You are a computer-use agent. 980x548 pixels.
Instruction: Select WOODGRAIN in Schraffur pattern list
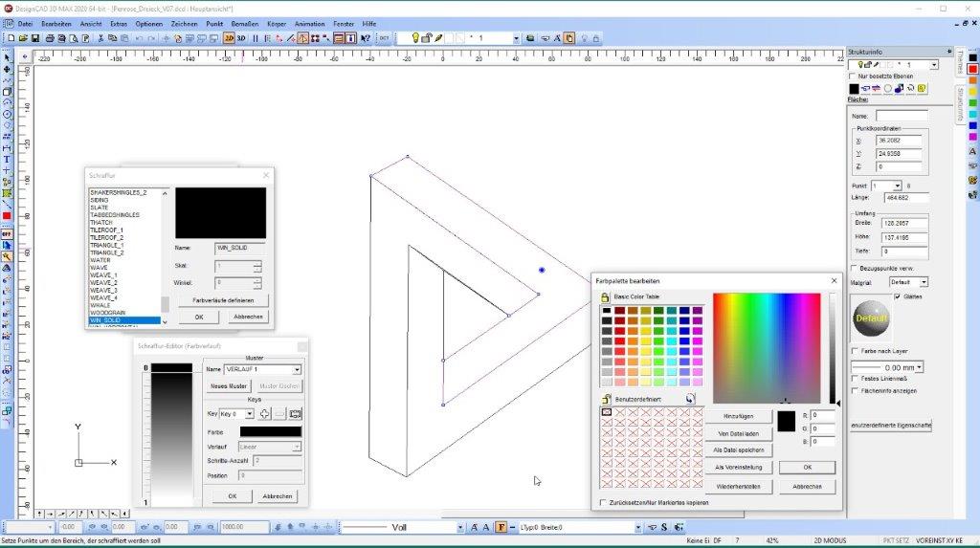pyautogui.click(x=107, y=313)
